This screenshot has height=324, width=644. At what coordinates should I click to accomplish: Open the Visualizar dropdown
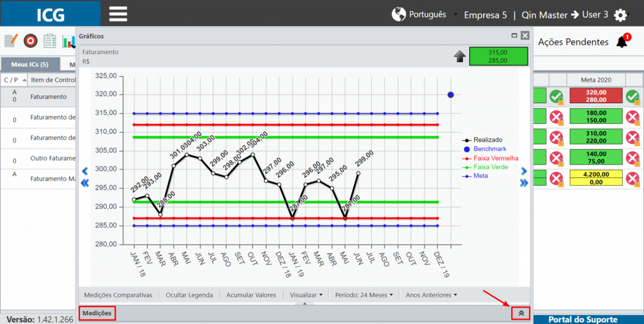(x=306, y=295)
